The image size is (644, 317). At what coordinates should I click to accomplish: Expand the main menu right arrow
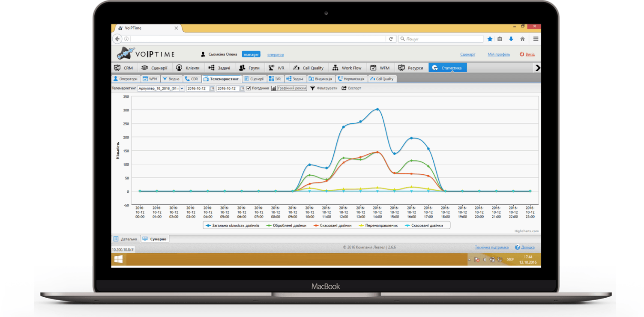coord(537,68)
